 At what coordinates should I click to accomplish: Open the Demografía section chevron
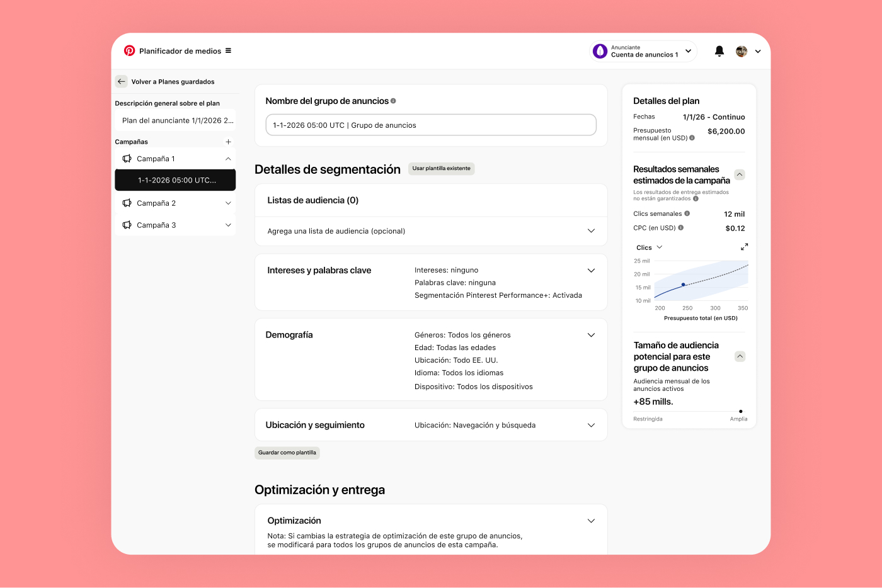[x=591, y=334]
